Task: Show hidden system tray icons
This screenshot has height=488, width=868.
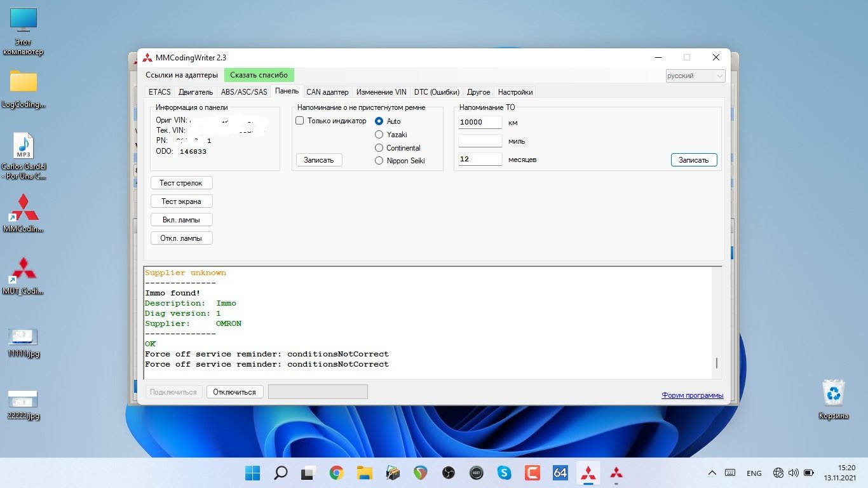Action: click(x=712, y=473)
